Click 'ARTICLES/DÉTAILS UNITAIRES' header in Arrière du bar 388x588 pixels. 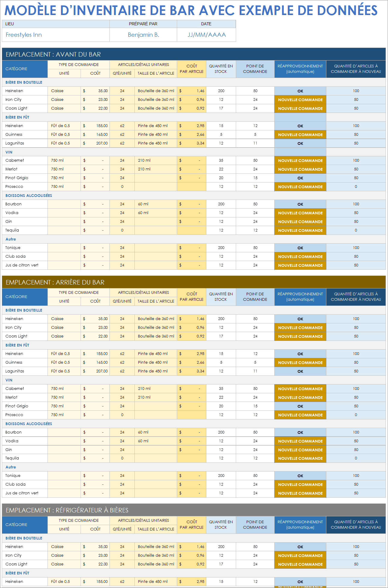(143, 293)
